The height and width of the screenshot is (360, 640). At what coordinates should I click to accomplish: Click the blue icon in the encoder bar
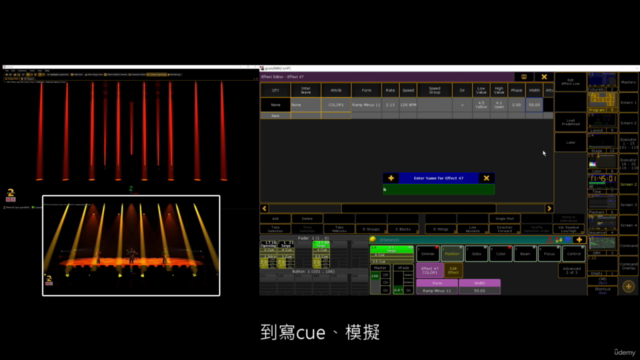(x=568, y=240)
